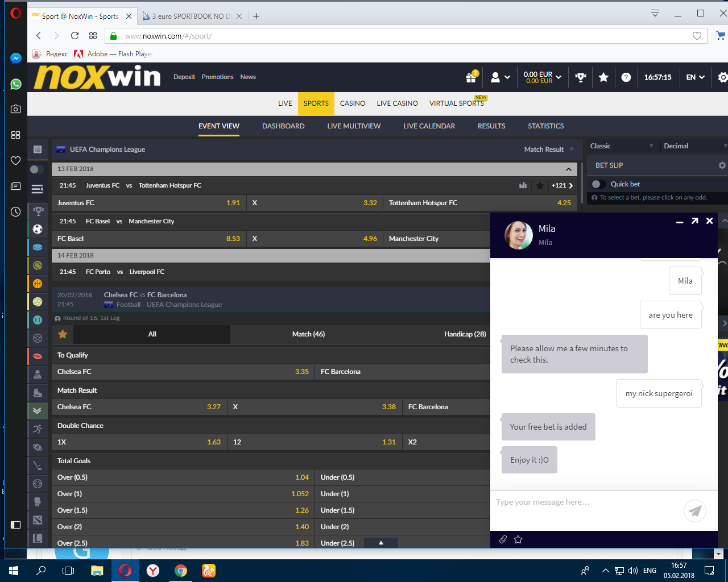Pop out the Mila chat window
This screenshot has width=728, height=582.
click(694, 221)
